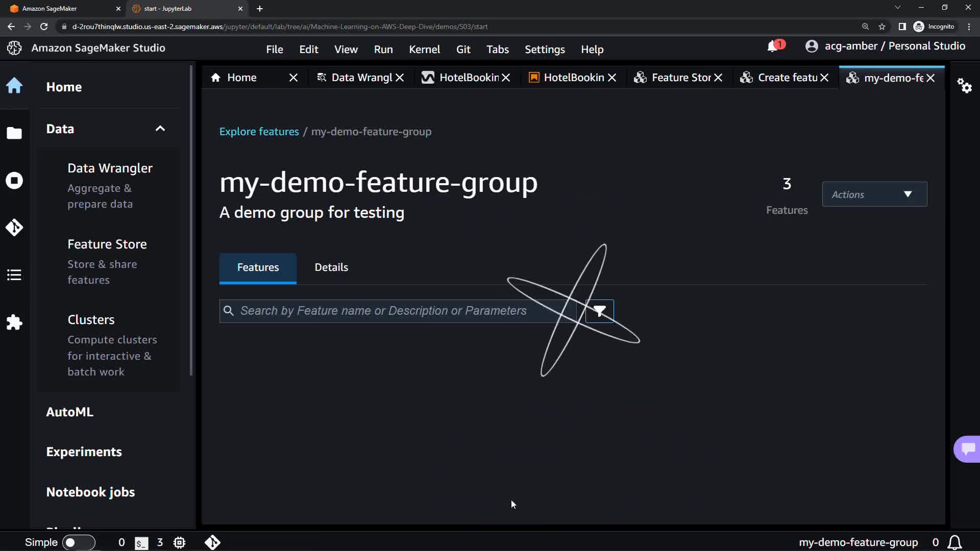The width and height of the screenshot is (980, 551).
Task: Open the extensions puzzle icon
Action: (x=14, y=322)
